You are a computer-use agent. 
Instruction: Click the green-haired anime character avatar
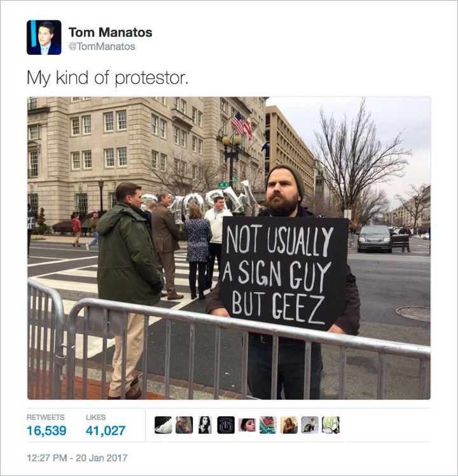331,424
